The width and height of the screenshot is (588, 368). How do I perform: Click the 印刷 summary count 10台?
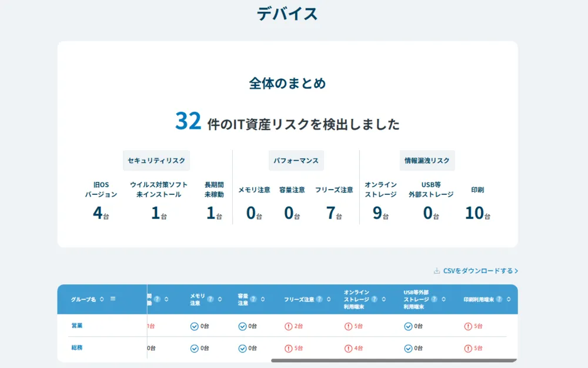point(477,213)
